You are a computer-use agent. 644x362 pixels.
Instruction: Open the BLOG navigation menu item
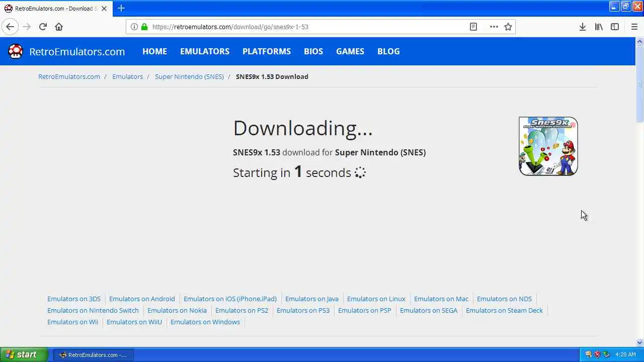(x=388, y=51)
